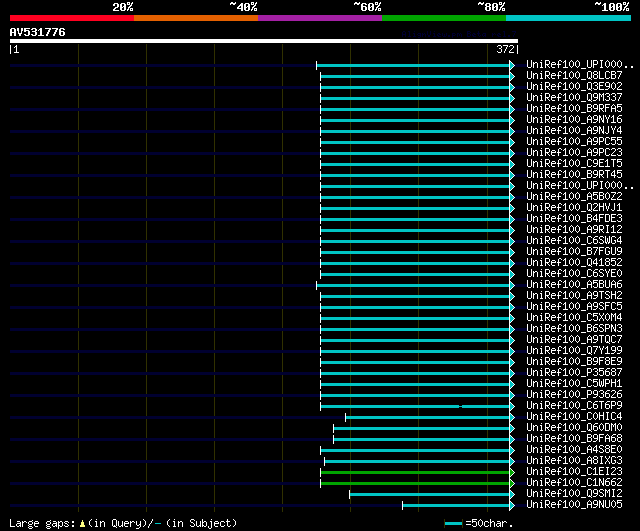Screen dimensions: 640x531
Task: Click the =50char. scale legend
Action: [479, 523]
